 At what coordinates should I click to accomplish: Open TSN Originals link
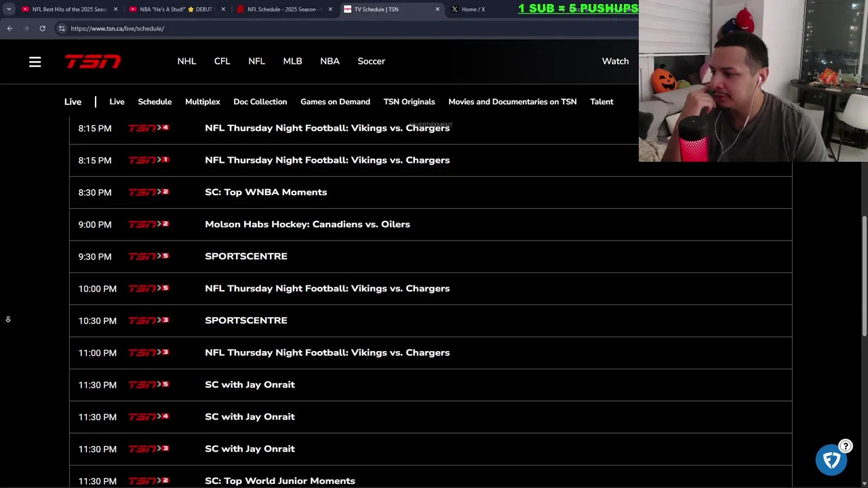pyautogui.click(x=409, y=102)
